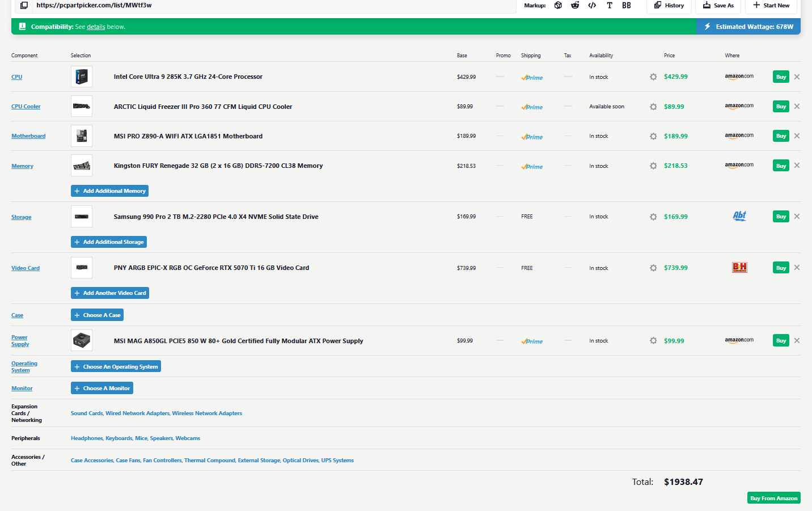Open gear options for Intel Core Ultra 9 row

tap(653, 77)
